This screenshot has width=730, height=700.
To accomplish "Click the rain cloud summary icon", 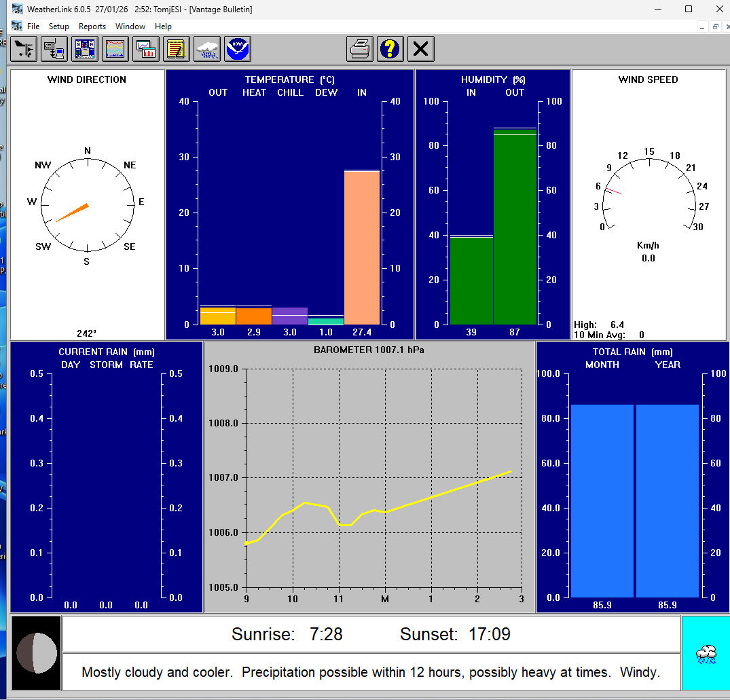I will point(207,49).
